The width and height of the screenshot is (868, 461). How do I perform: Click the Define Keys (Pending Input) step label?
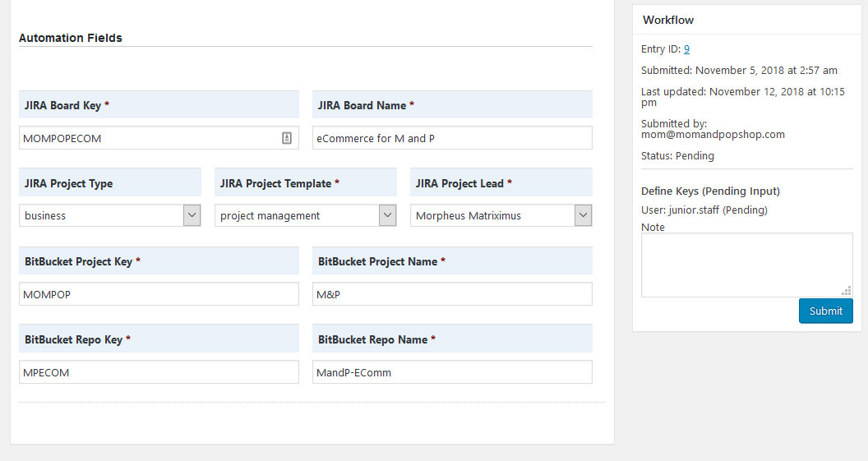pyautogui.click(x=710, y=191)
